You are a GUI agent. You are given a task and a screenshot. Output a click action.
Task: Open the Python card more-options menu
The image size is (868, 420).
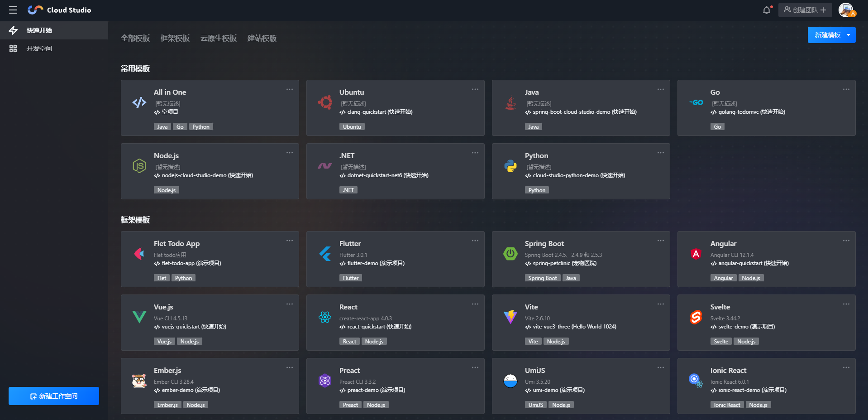click(x=661, y=153)
